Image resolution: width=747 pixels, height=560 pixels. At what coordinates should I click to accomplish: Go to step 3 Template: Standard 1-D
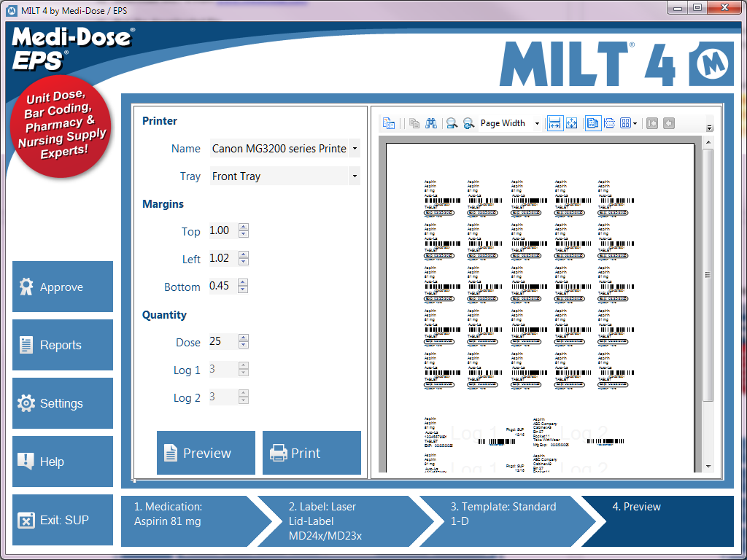pos(508,521)
